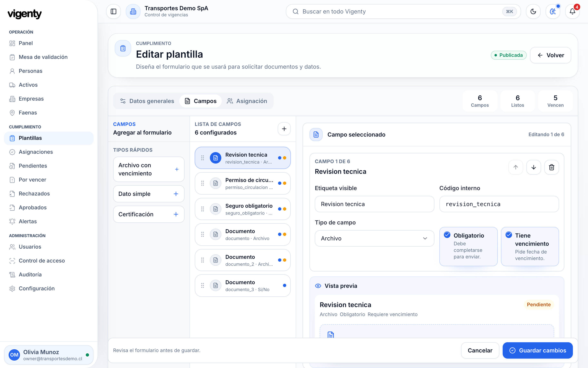This screenshot has width=588, height=368.
Task: Switch to the Datos generales tab
Action: 147,101
